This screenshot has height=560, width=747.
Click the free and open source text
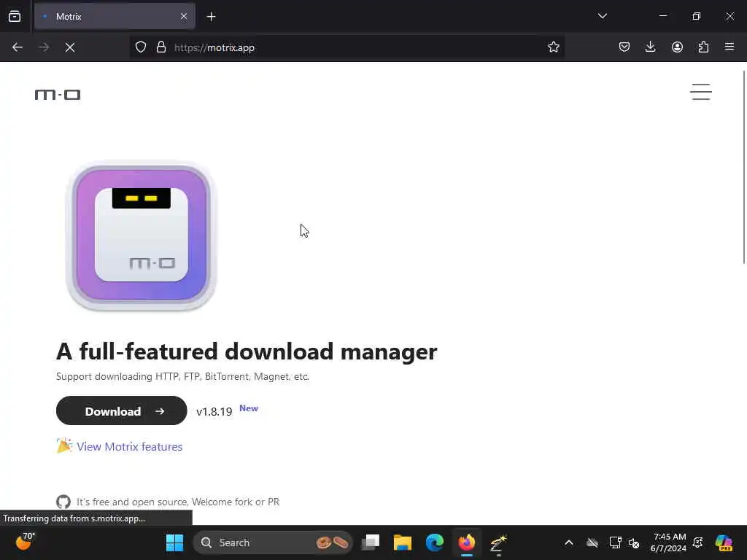point(178,502)
